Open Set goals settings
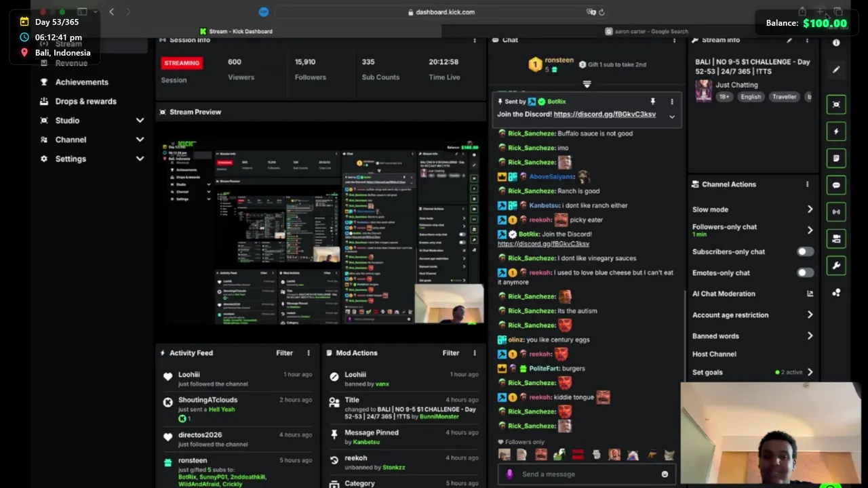The image size is (868, 488). [753, 372]
